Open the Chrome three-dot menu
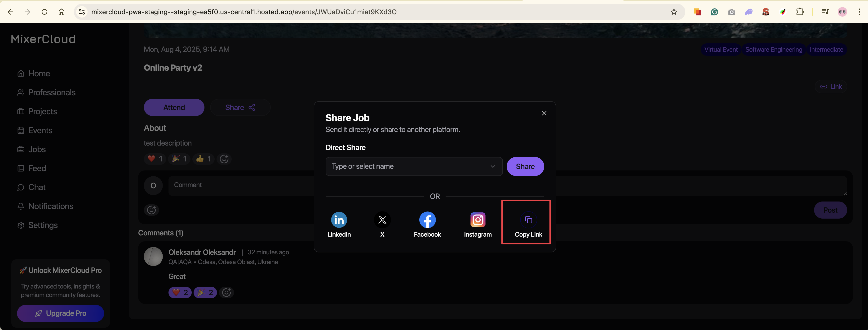Screen dimensions: 868x330 pos(859,12)
